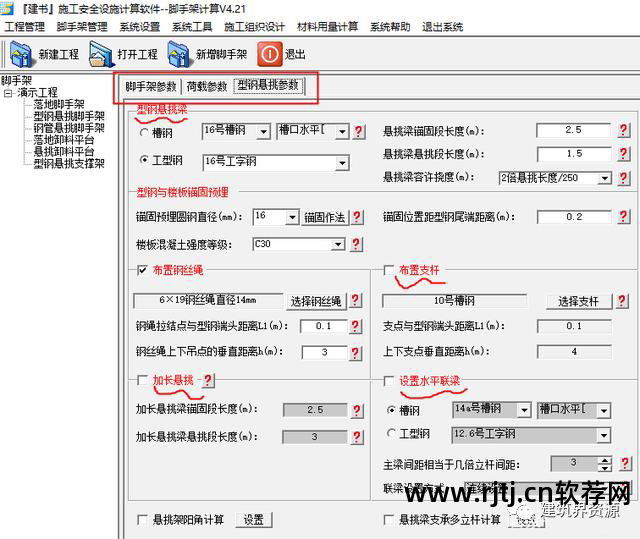
Task: Click the 新建工程 toolbar icon
Action: click(x=21, y=54)
